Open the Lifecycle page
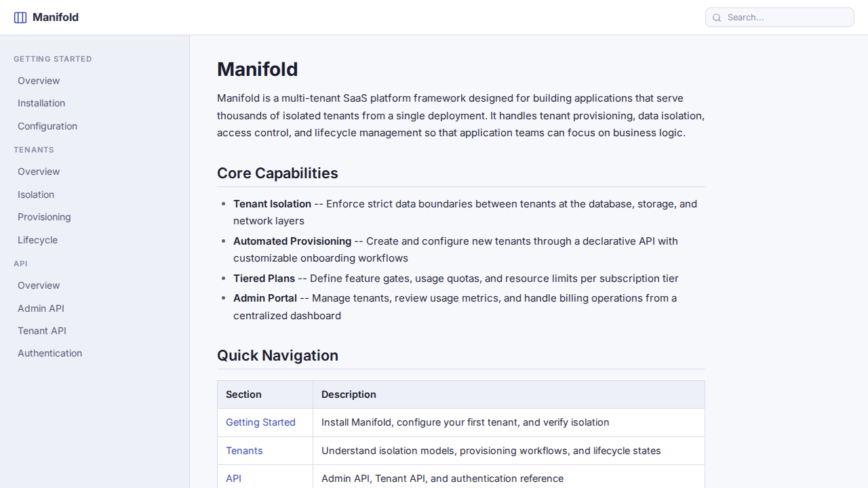Image resolution: width=868 pixels, height=488 pixels. [x=37, y=240]
